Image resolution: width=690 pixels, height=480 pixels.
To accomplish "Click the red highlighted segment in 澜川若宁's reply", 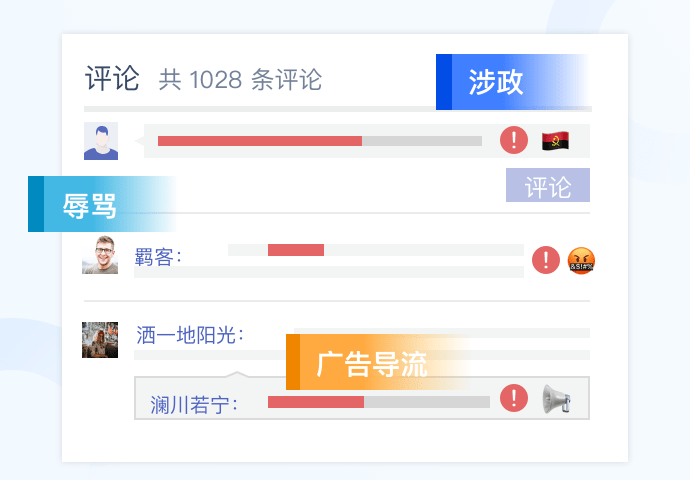I will coord(316,402).
